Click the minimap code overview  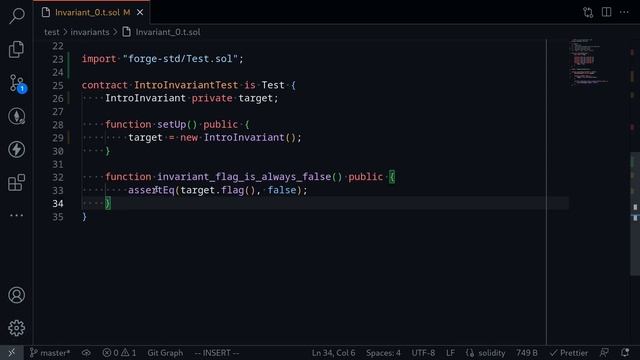tap(588, 62)
